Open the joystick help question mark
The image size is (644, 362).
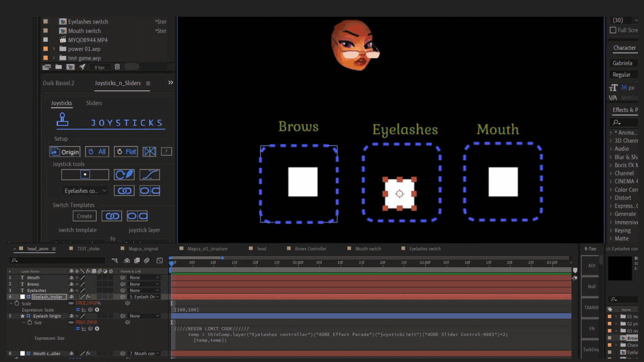pyautogui.click(x=167, y=152)
